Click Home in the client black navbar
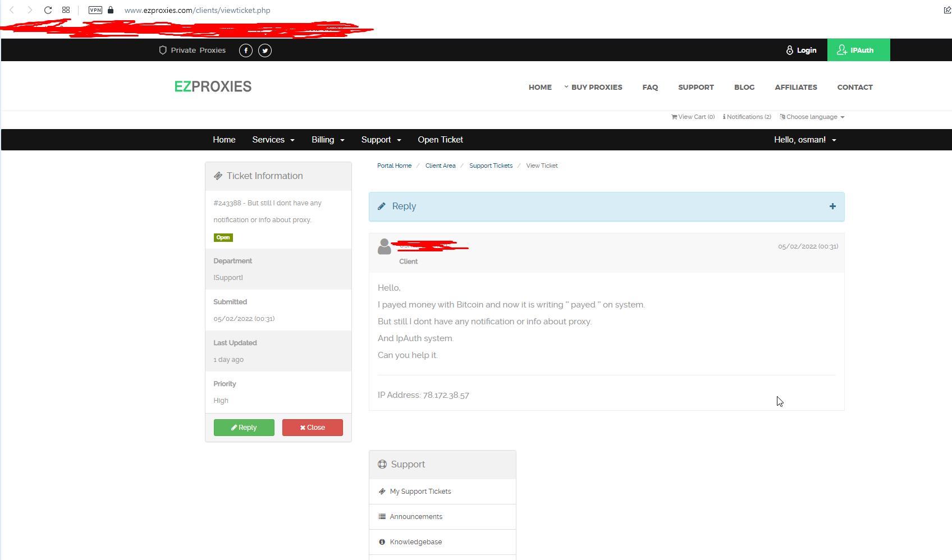 [x=224, y=140]
